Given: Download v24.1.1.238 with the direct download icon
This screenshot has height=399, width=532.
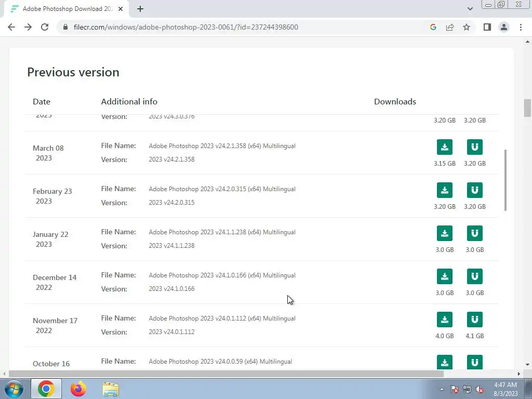Looking at the screenshot, I should 445,233.
